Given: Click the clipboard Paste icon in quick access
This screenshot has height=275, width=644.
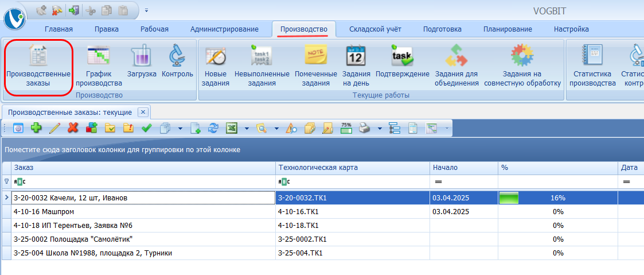Looking at the screenshot, I should (123, 11).
